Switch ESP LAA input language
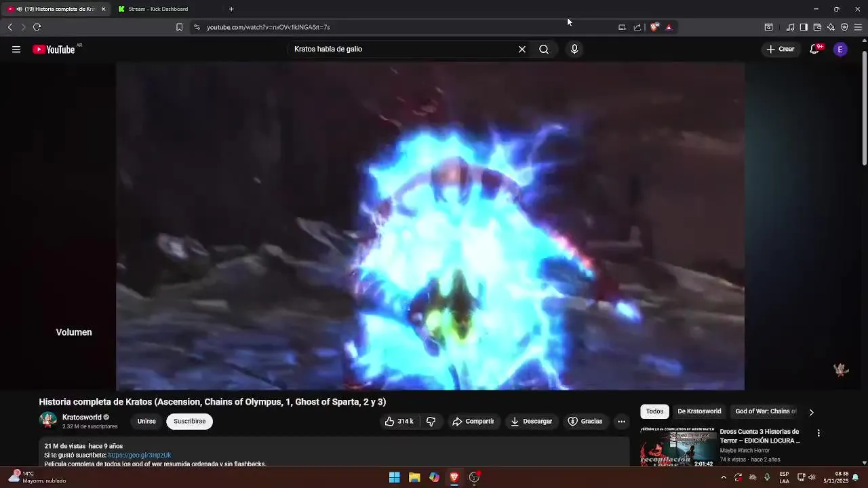868x488 pixels. point(784,477)
